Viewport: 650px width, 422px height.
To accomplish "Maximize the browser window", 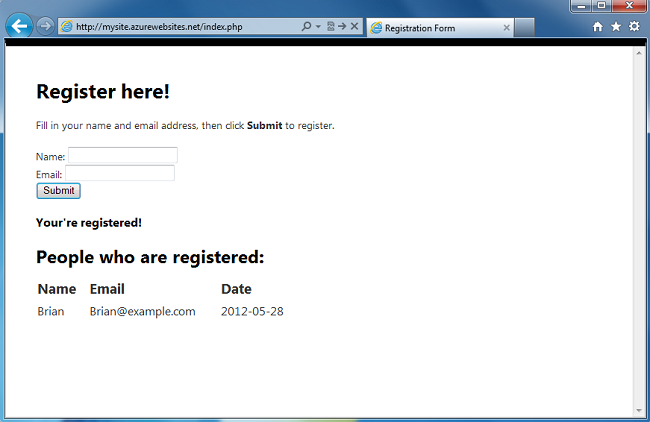I will click(601, 6).
